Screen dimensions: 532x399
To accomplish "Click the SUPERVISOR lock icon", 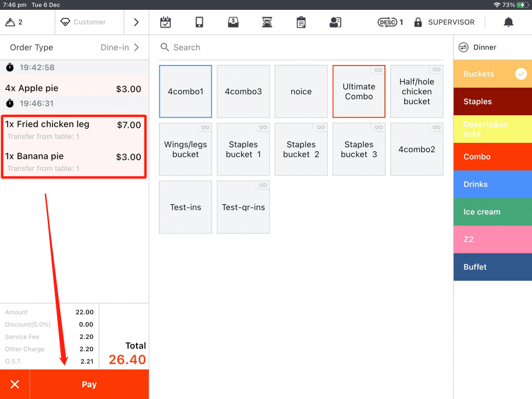I will (x=418, y=22).
